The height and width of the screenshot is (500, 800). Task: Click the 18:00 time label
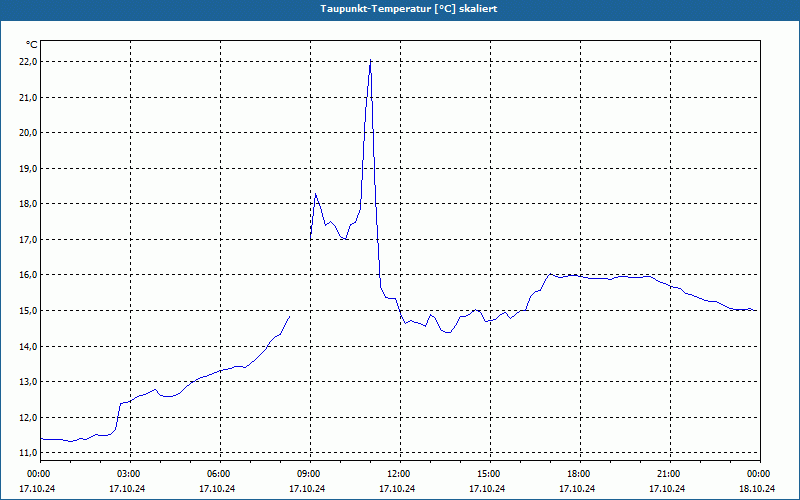(579, 474)
